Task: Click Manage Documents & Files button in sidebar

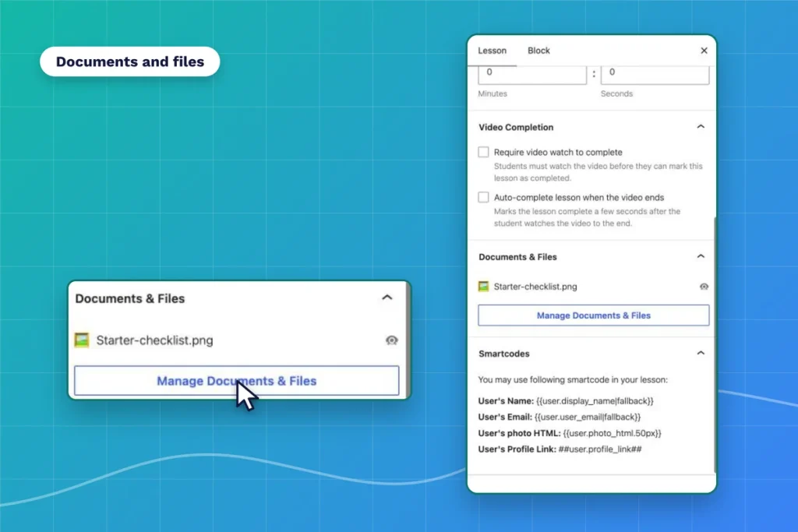Action: (x=593, y=315)
